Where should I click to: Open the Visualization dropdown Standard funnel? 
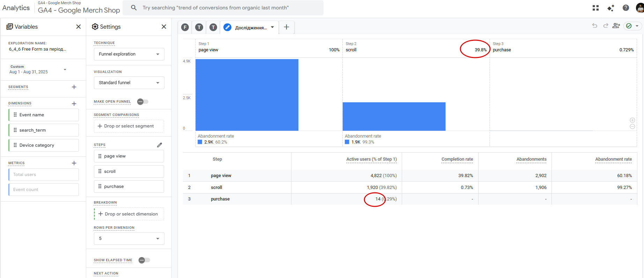click(129, 83)
